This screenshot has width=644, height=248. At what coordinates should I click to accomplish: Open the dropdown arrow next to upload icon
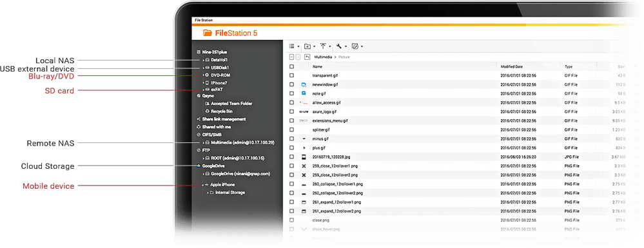pos(330,46)
